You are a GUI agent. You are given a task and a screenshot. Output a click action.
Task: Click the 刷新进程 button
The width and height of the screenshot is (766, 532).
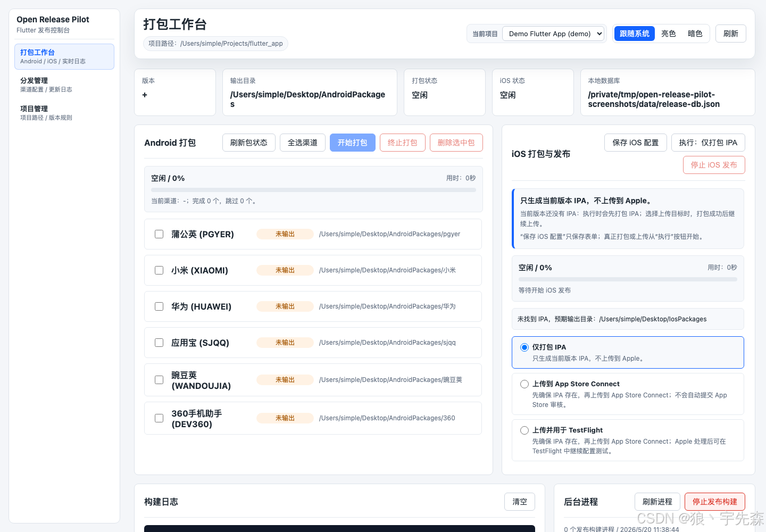[657, 502]
